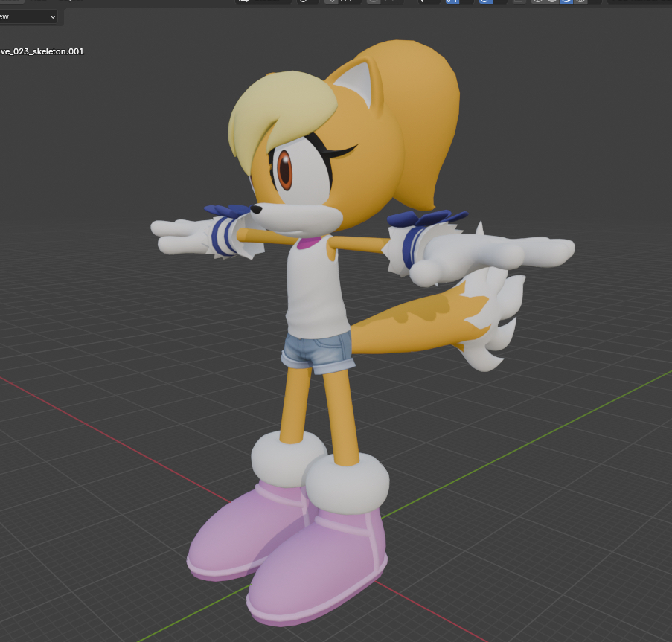Toggle viewport overlays button
This screenshot has width=672, height=642.
pos(486,1)
